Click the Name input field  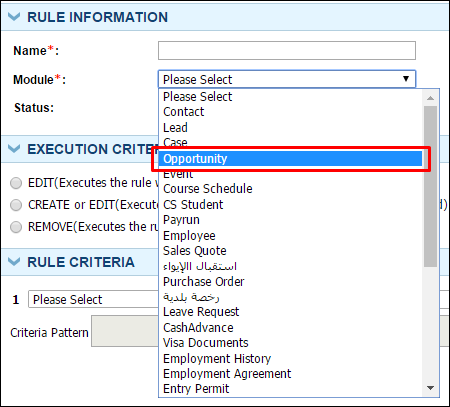287,51
